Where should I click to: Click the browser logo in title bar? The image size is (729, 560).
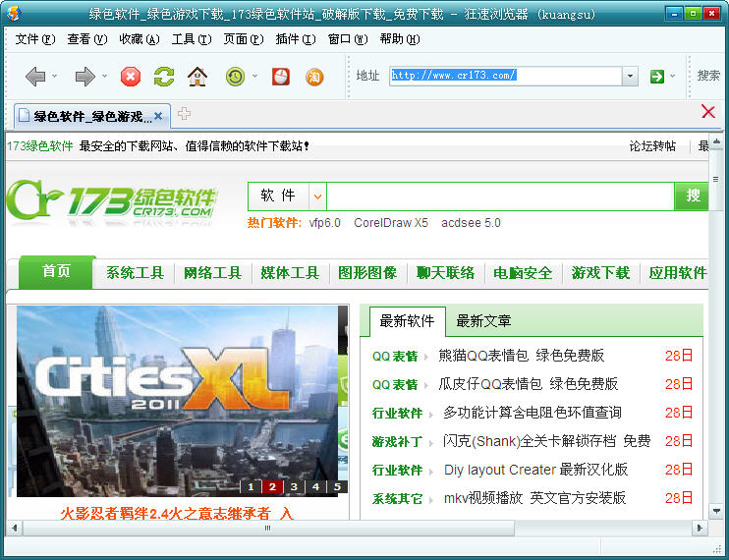[x=14, y=14]
